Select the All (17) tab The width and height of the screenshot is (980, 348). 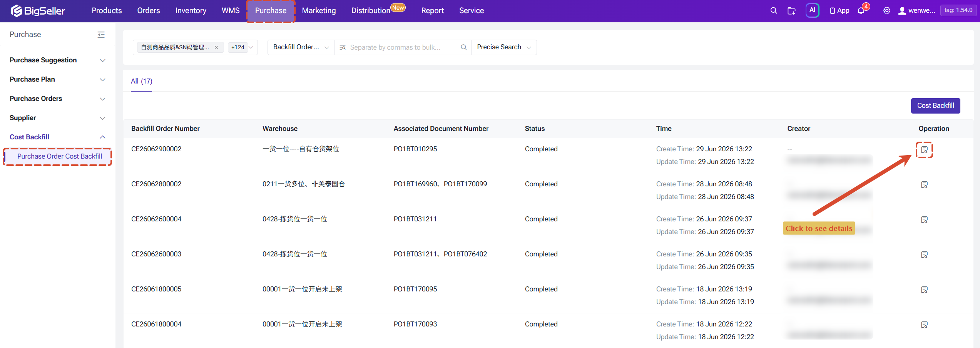(x=141, y=81)
